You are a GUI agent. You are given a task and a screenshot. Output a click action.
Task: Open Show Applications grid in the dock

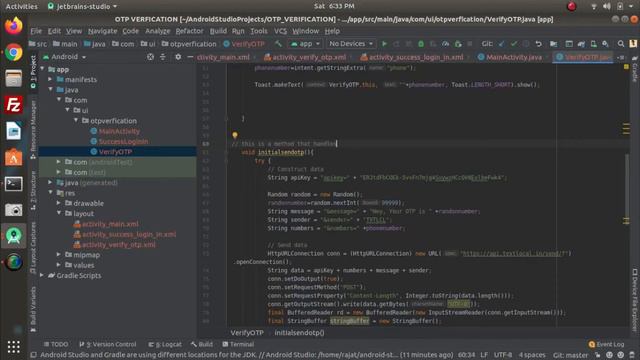[13, 347]
